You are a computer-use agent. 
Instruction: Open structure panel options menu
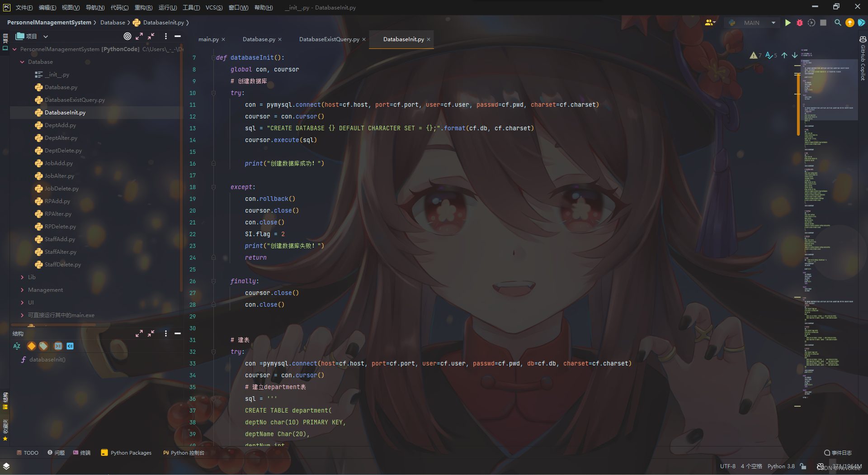166,333
